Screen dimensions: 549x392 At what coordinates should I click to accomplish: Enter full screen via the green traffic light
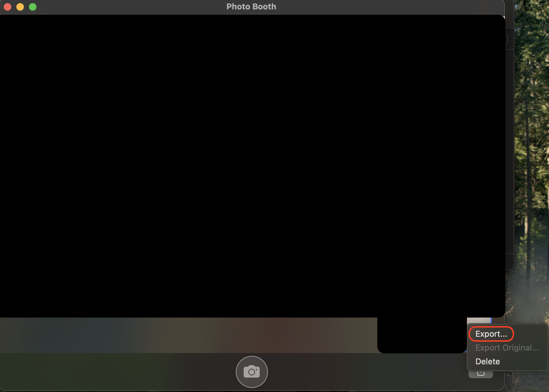point(32,7)
